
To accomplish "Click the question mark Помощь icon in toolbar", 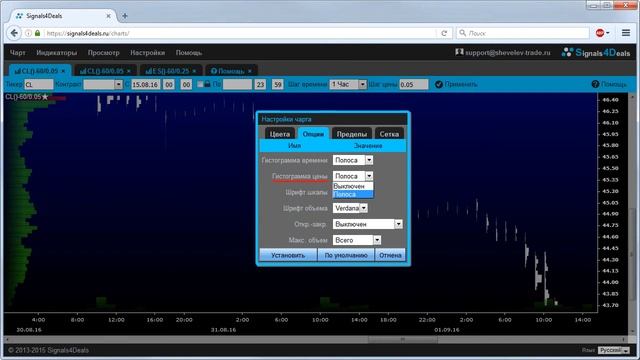I will click(595, 84).
